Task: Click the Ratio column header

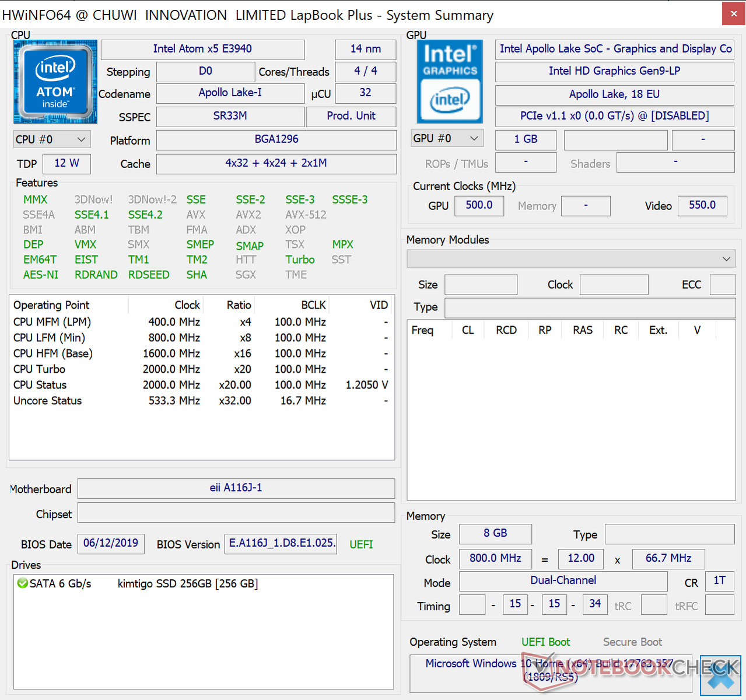Action: [x=229, y=305]
